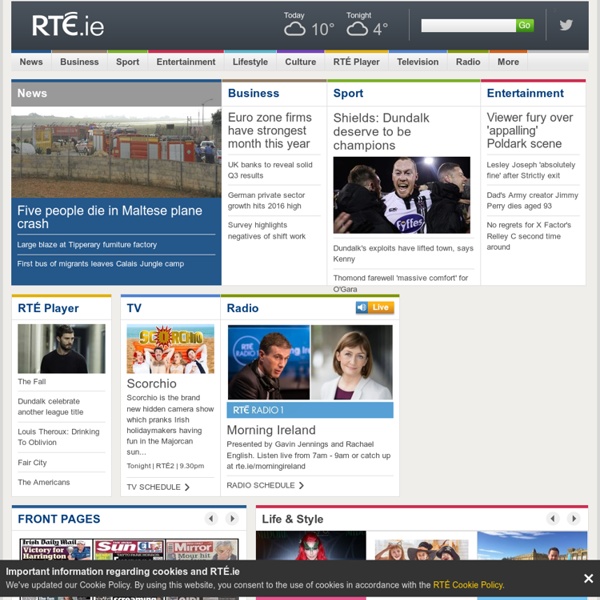Open the Sport section heading
This screenshot has height=600, width=600.
(x=348, y=93)
